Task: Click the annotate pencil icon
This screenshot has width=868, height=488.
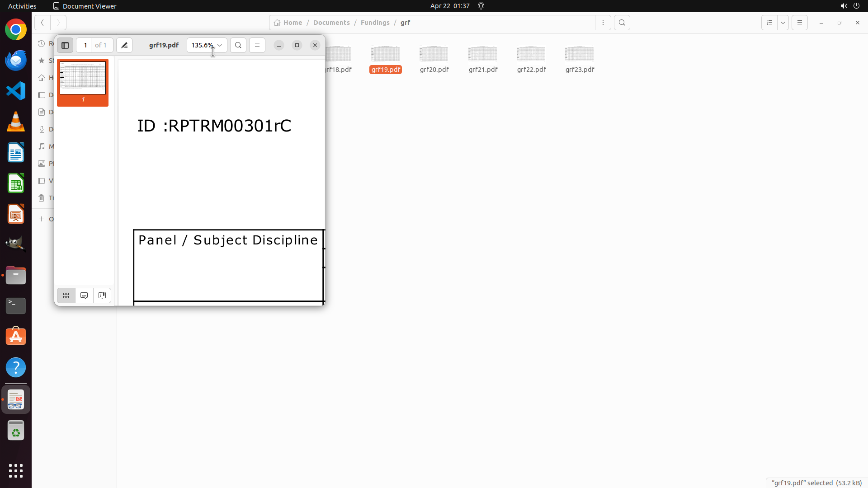Action: 124,45
